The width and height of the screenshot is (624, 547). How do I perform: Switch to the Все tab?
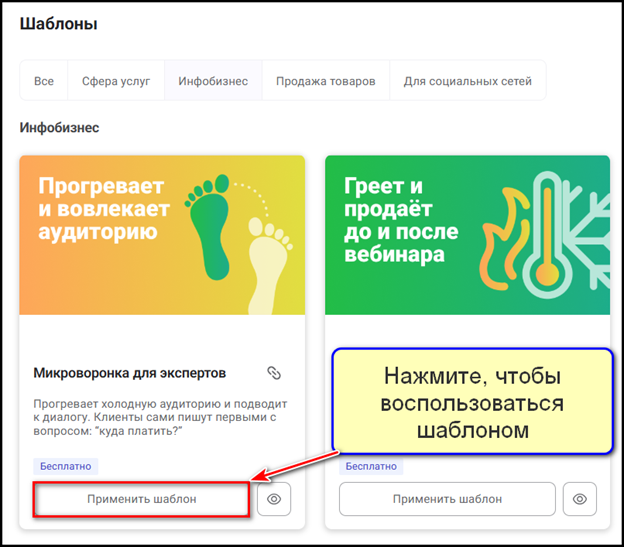point(44,81)
